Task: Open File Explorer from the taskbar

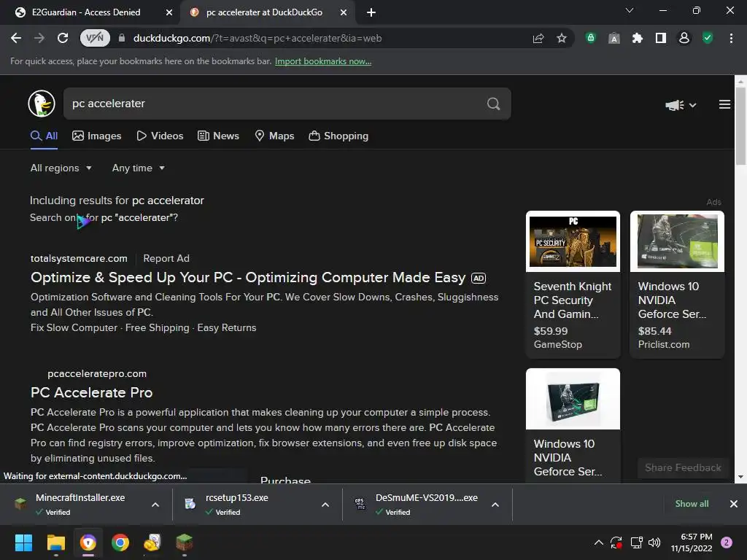Action: point(55,542)
